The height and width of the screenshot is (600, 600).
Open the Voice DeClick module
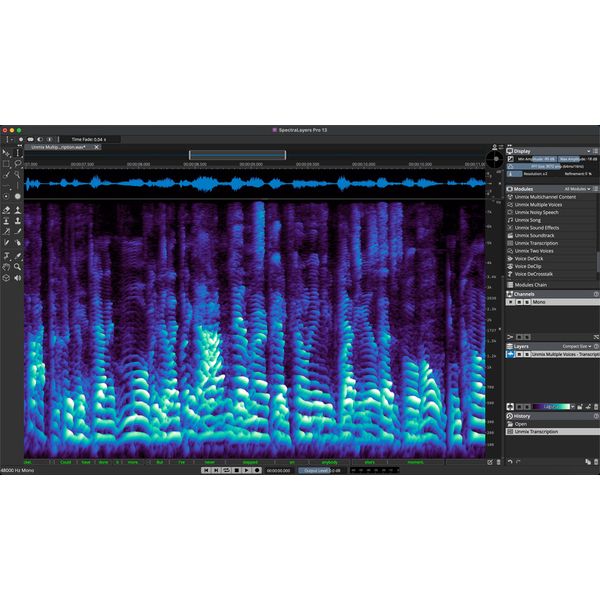pyautogui.click(x=528, y=259)
